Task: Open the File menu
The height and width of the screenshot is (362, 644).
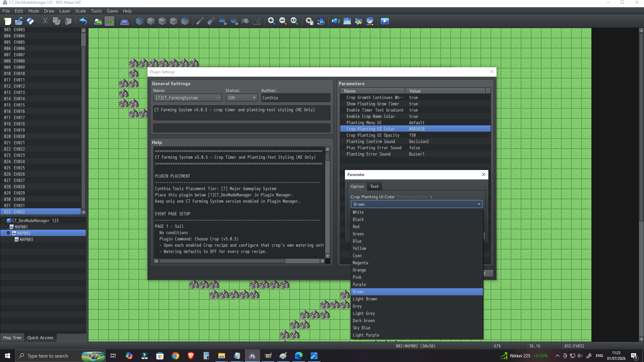Action: point(6,11)
